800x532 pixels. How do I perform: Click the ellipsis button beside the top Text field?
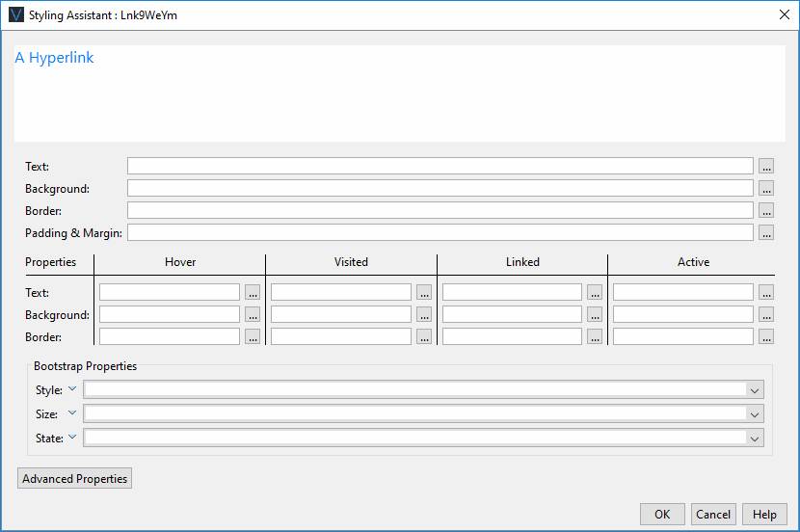point(766,166)
